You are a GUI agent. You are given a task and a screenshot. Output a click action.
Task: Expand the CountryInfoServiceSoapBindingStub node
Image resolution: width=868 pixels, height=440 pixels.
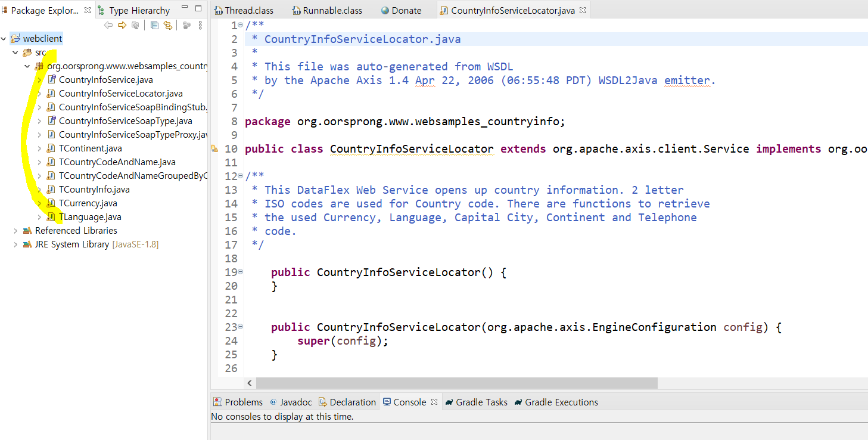[39, 107]
